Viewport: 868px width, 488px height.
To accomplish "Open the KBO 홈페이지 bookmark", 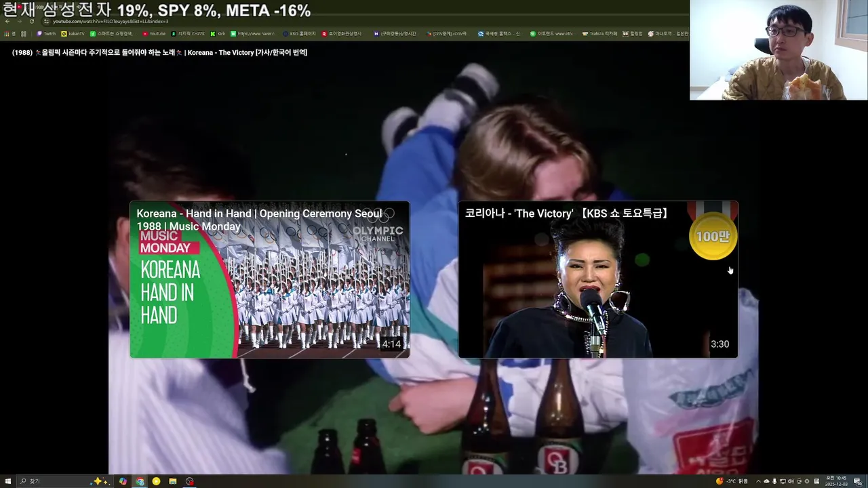I will coord(299,33).
